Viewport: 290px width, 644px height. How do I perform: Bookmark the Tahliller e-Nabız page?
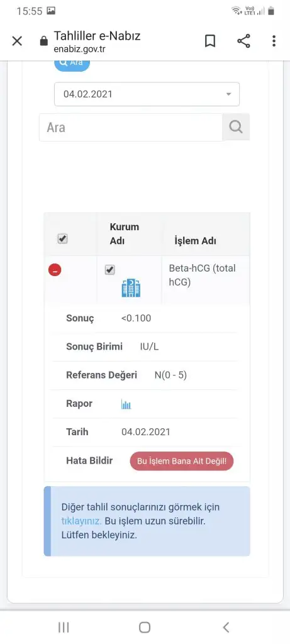210,41
